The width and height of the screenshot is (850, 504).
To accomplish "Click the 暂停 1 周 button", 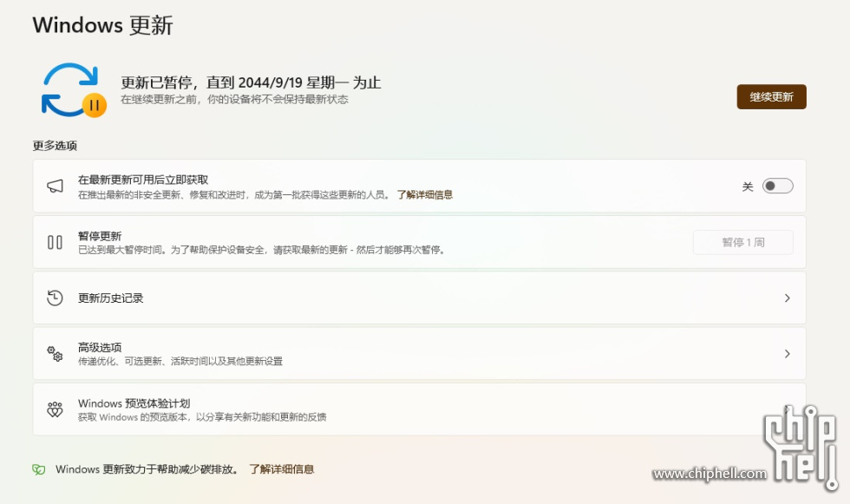I will [x=742, y=242].
